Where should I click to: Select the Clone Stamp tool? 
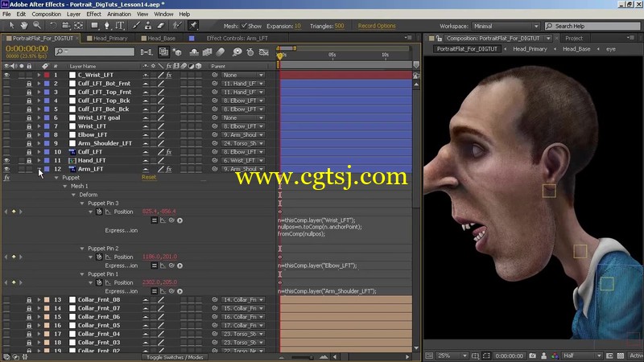pos(148,26)
